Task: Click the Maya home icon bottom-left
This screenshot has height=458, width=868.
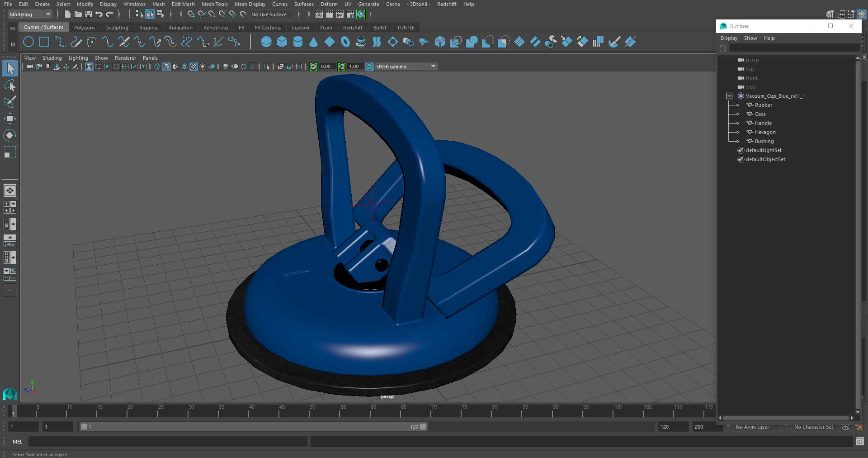Action: pos(10,394)
